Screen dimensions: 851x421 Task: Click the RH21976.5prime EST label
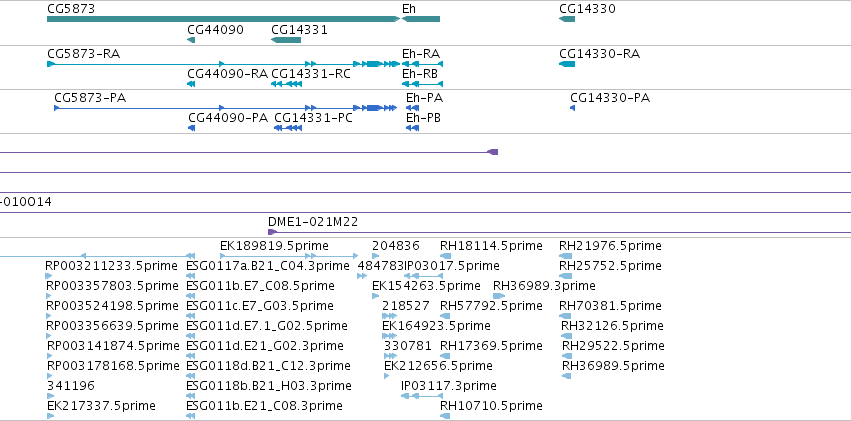(x=610, y=246)
